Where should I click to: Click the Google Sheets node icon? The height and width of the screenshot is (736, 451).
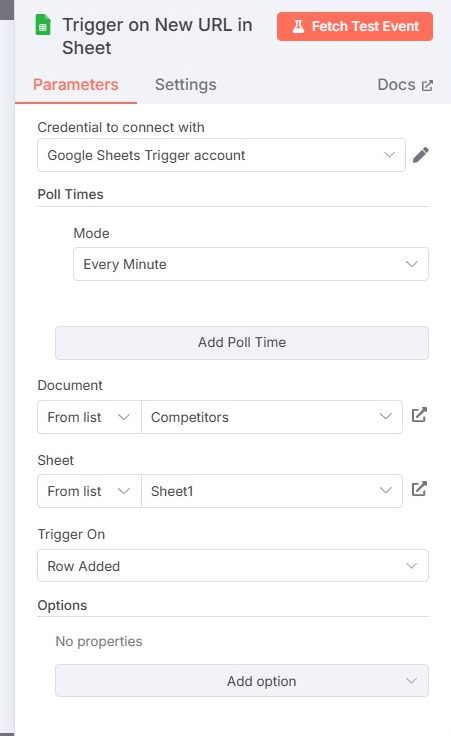tap(43, 25)
